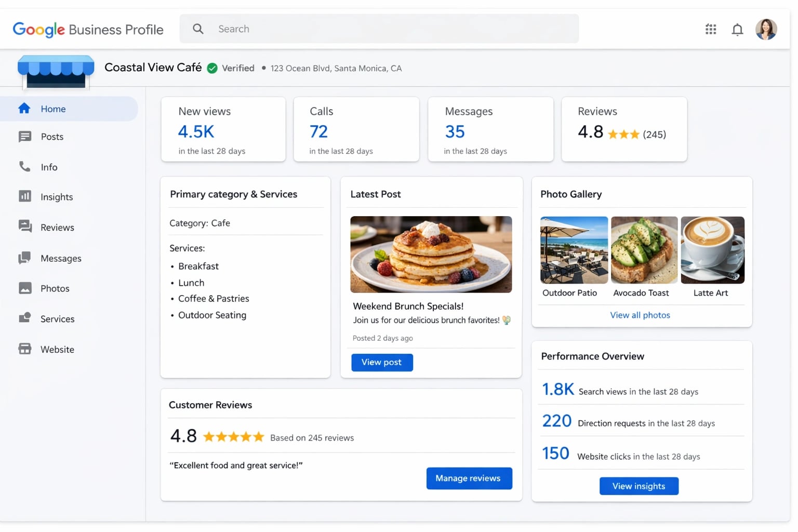Open the Avocado Toast photo thumbnail
Viewport: 798px width, 532px height.
[x=644, y=250]
